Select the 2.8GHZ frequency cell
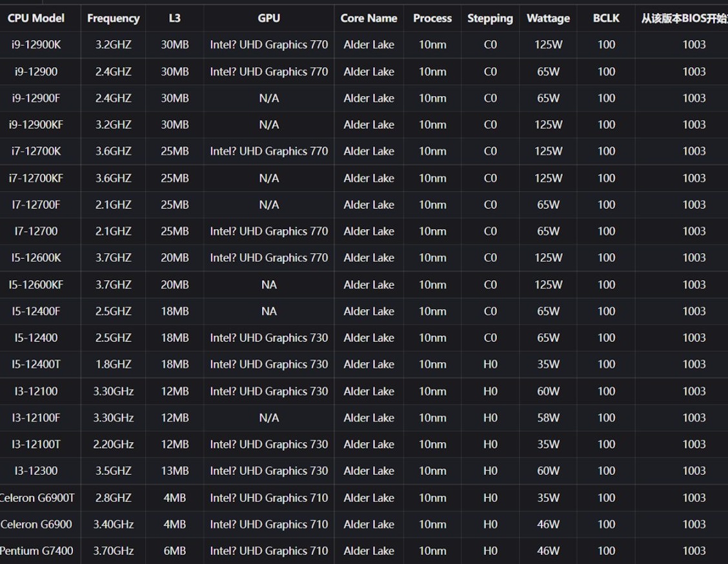Screen dimensions: 728x564 point(114,498)
